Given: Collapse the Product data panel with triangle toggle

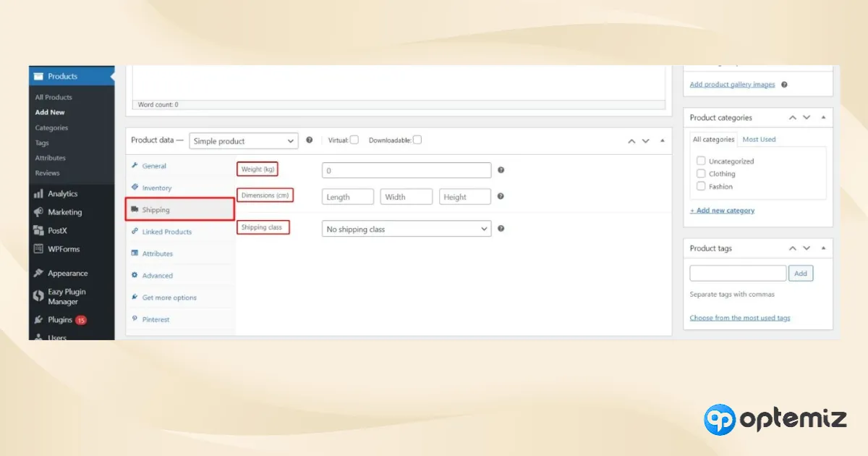Looking at the screenshot, I should pyautogui.click(x=663, y=140).
